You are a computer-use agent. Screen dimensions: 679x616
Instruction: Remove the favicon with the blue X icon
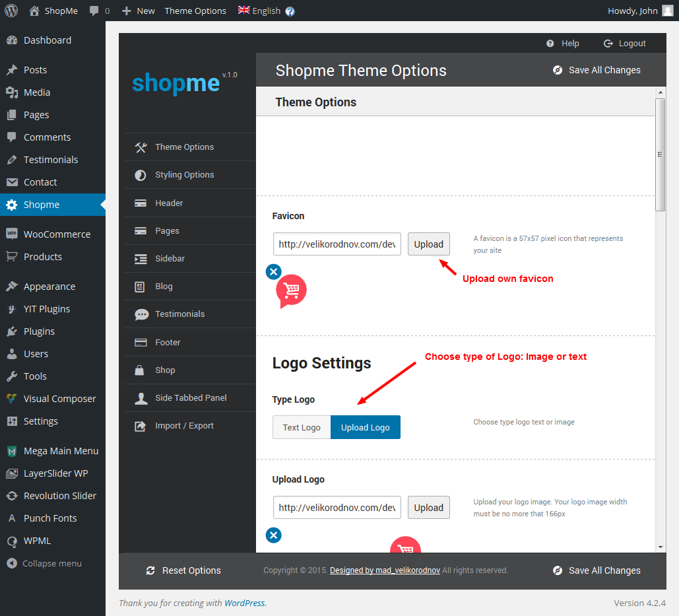[x=273, y=271]
